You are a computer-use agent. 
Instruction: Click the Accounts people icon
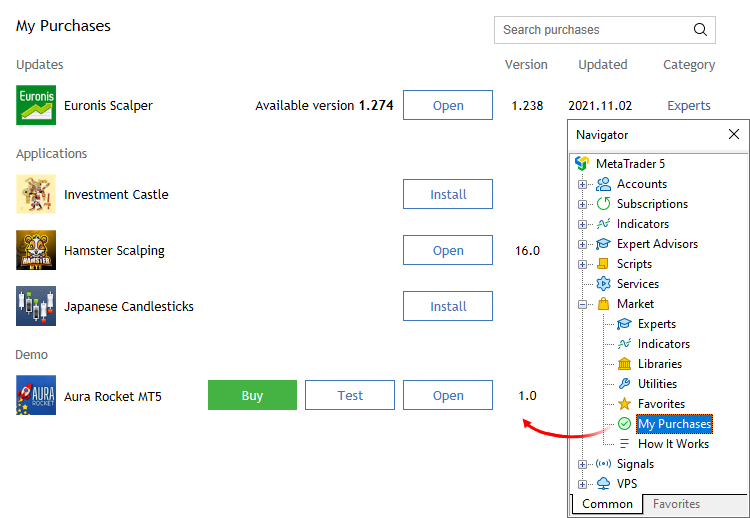click(603, 184)
